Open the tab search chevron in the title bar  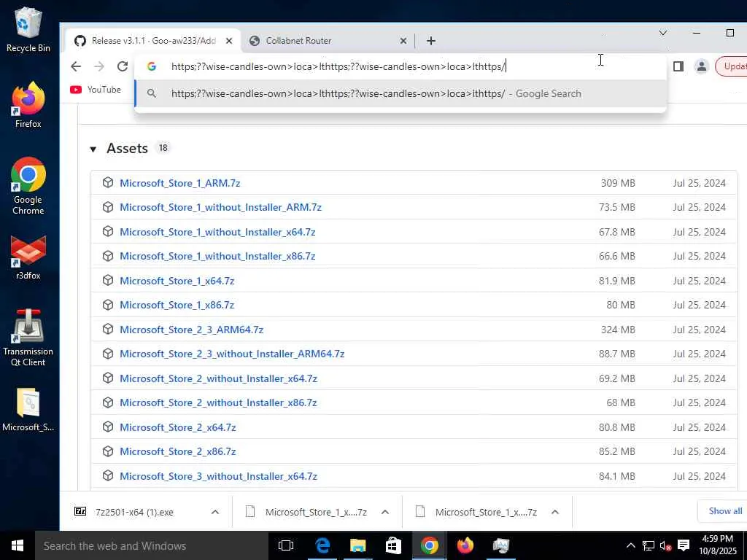tap(662, 33)
